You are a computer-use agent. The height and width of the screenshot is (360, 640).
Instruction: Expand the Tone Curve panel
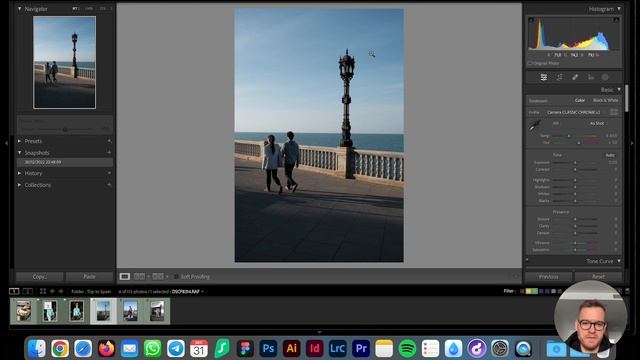pyautogui.click(x=619, y=261)
